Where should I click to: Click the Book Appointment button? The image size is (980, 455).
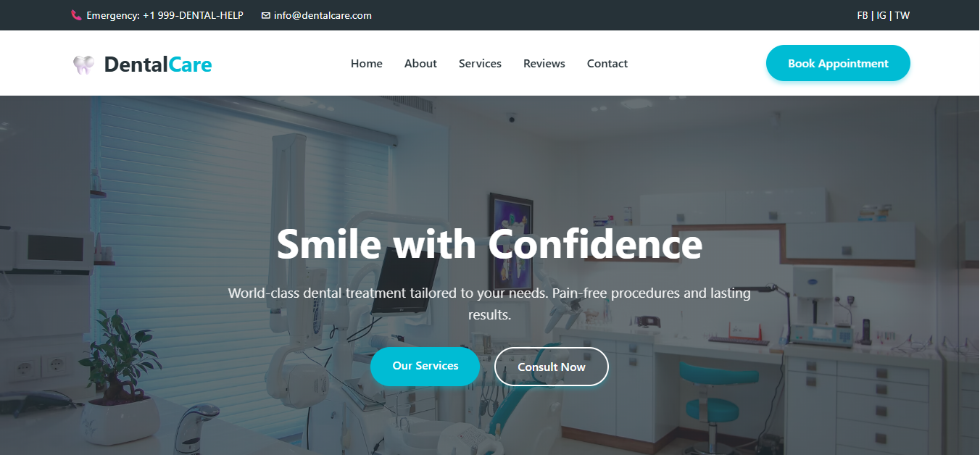click(x=838, y=63)
